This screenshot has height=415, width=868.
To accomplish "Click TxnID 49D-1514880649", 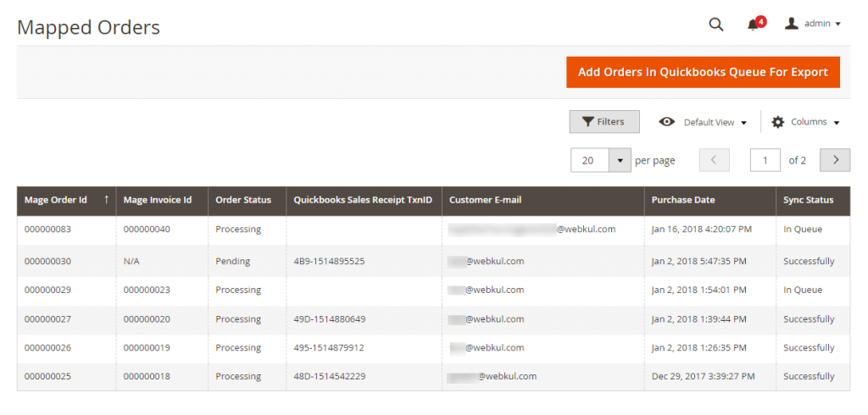I will click(329, 319).
